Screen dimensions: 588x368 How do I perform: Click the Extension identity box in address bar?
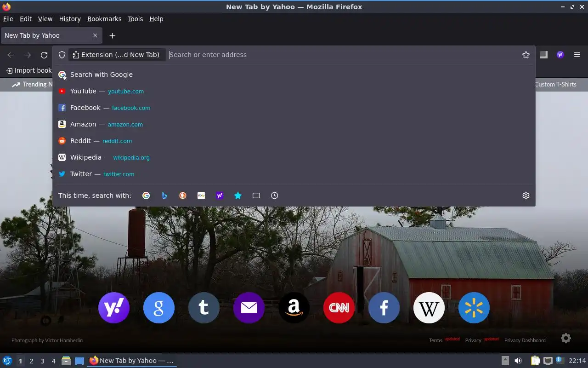[117, 55]
